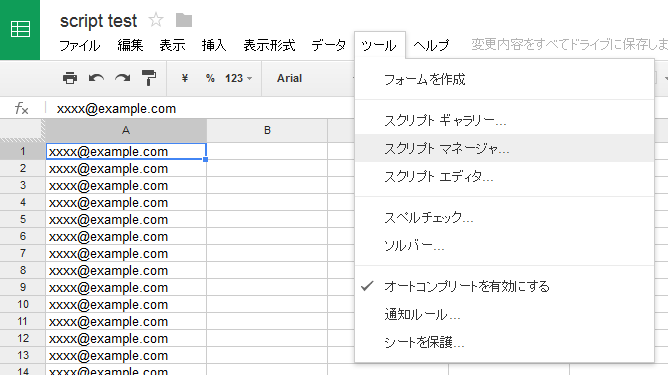The height and width of the screenshot is (375, 668).
Task: Select empty cell B6
Action: point(267,237)
